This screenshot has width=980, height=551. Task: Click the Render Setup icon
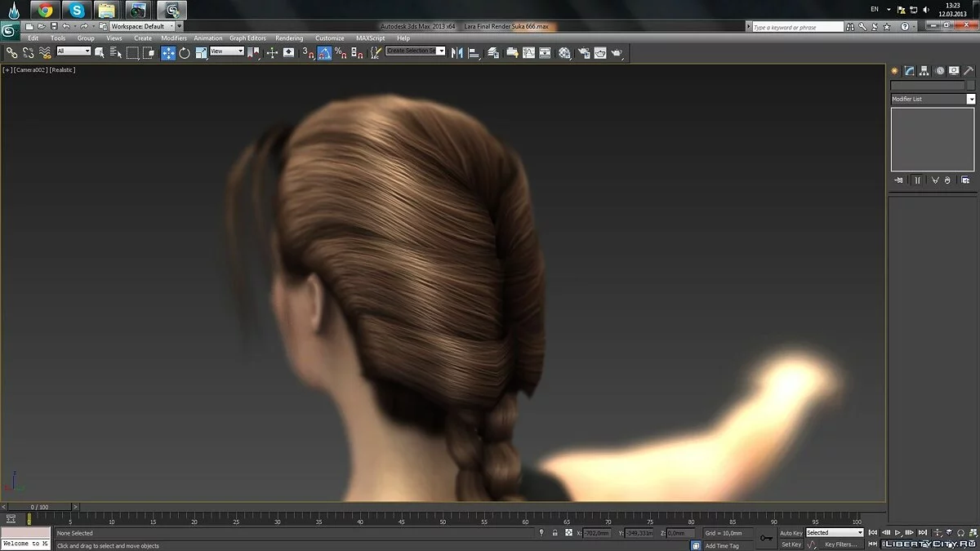(584, 52)
